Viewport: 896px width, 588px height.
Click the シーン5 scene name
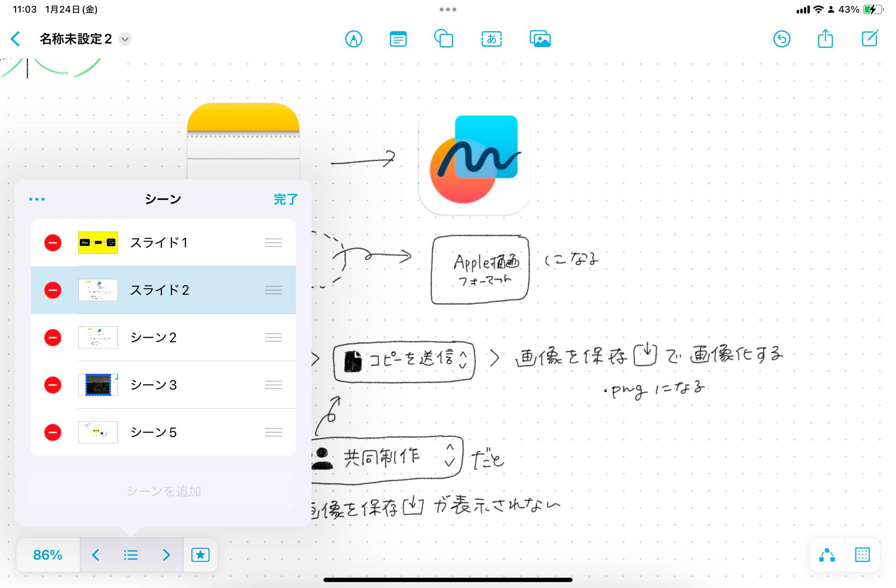[153, 432]
